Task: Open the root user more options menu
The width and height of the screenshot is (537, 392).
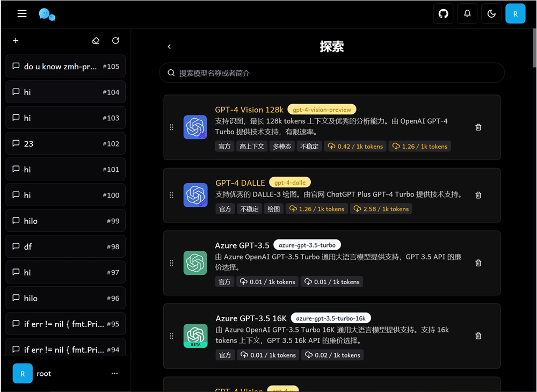Action: 115,374
